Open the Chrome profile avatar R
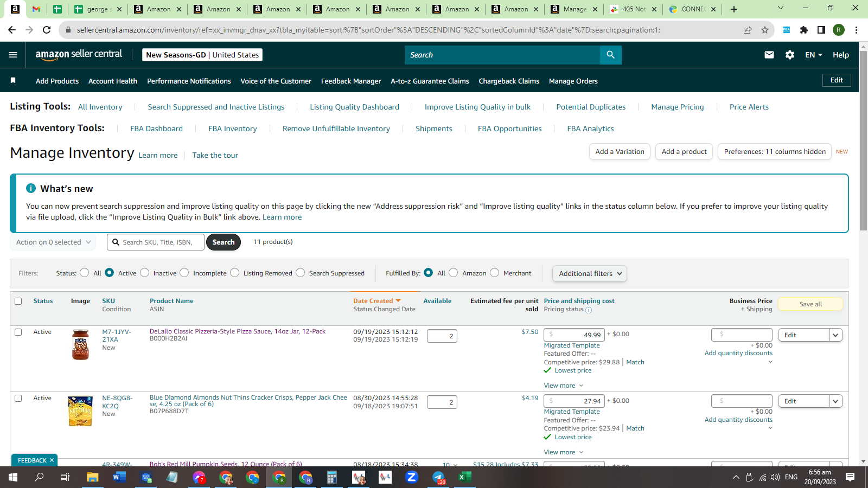 [839, 30]
